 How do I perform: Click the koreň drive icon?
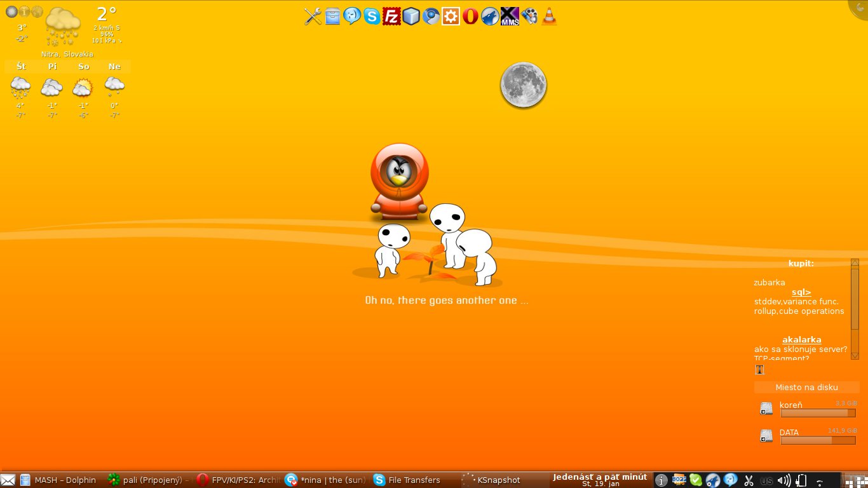point(767,409)
